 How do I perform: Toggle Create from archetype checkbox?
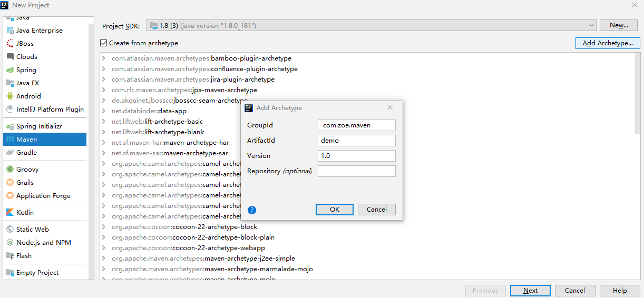(104, 43)
